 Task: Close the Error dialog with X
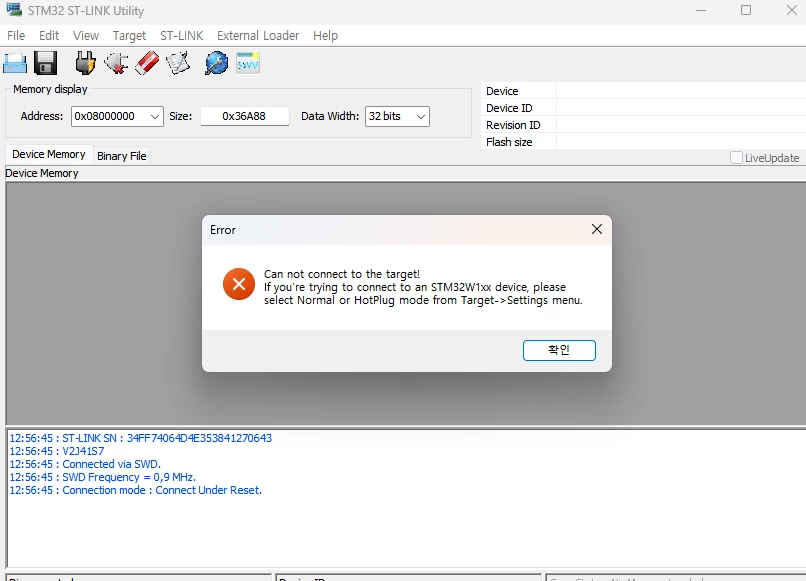pos(597,229)
